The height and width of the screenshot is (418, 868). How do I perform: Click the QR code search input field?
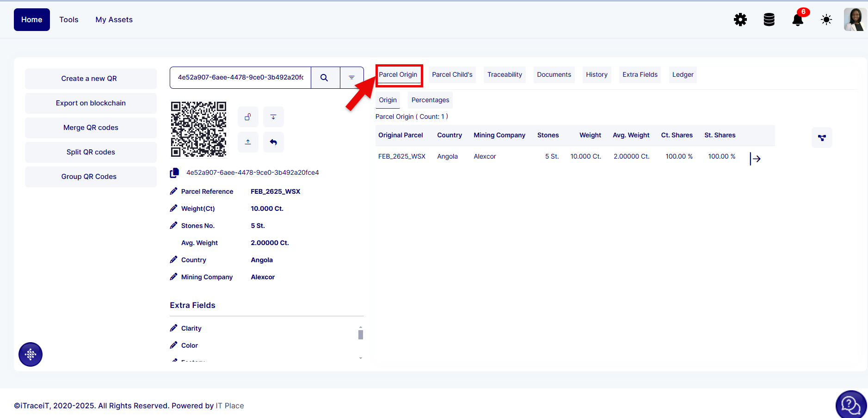click(240, 78)
